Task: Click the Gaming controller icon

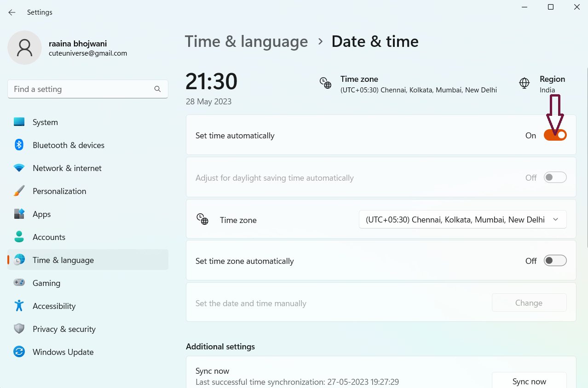Action: tap(19, 283)
